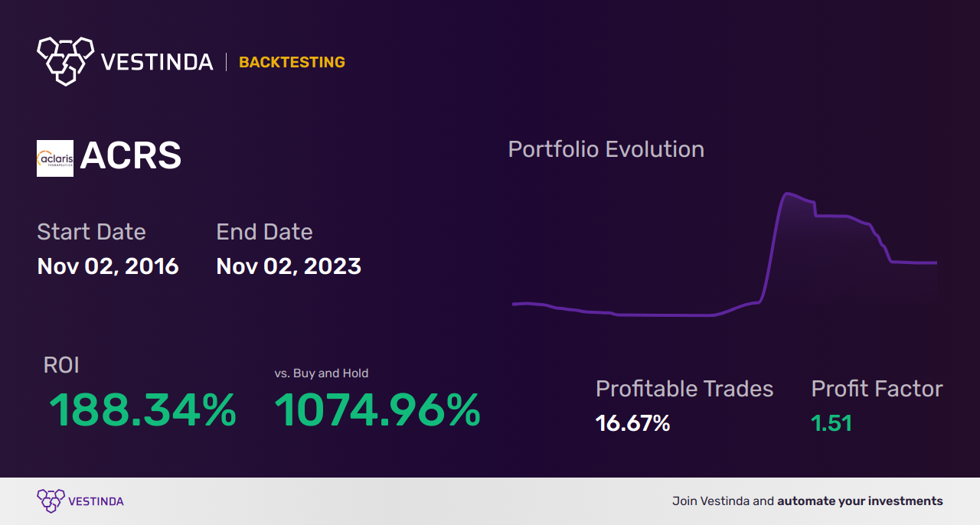Click the Portfolio Evolution line chart
This screenshot has height=525, width=980.
(724, 254)
